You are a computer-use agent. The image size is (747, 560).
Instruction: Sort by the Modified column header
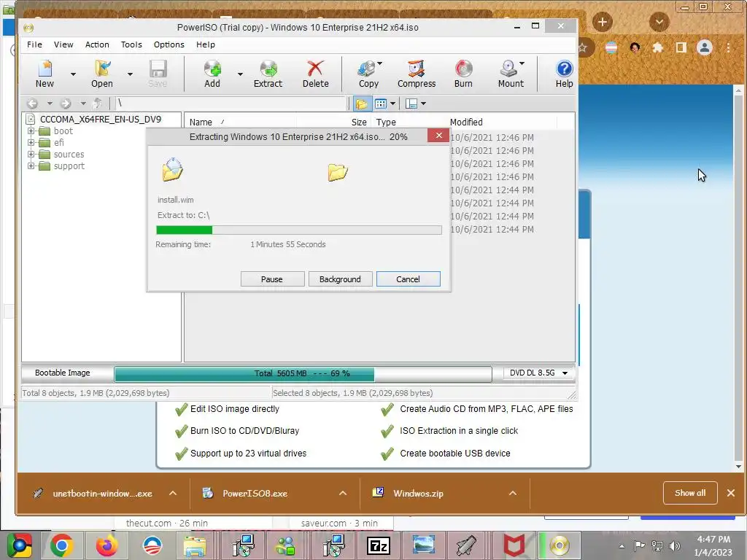tap(466, 122)
